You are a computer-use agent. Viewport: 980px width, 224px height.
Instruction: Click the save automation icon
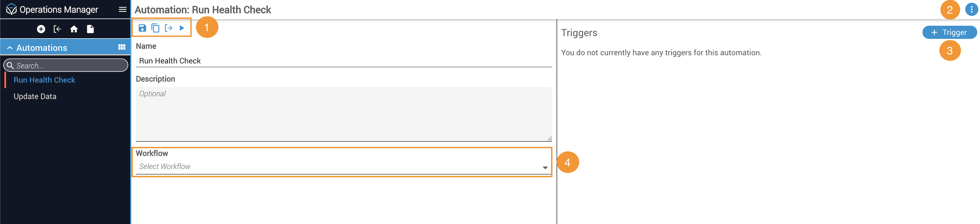tap(142, 28)
